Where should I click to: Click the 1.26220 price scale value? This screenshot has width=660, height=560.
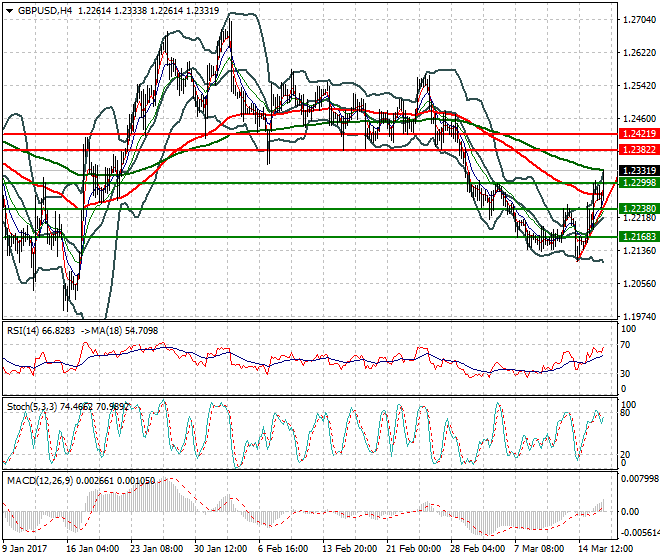click(639, 53)
